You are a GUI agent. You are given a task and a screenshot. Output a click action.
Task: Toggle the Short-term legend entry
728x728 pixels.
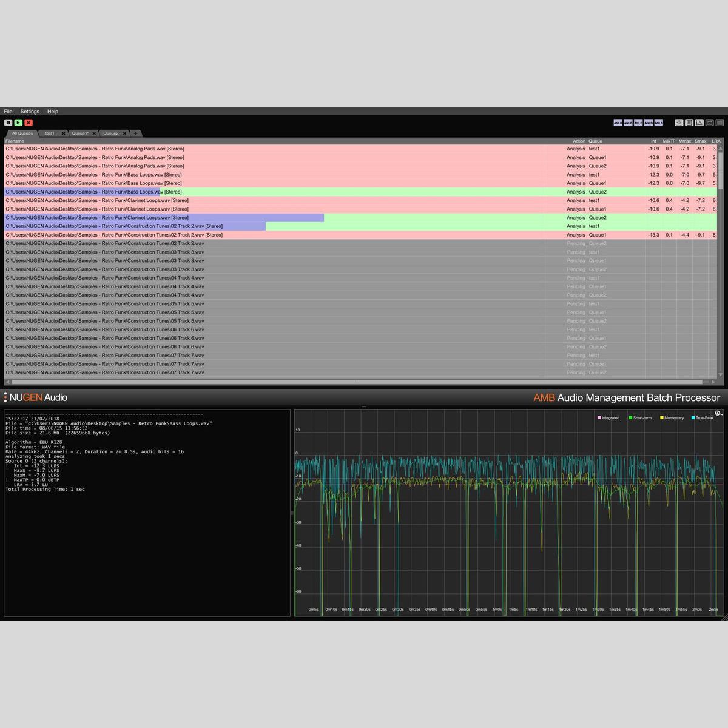tap(640, 418)
